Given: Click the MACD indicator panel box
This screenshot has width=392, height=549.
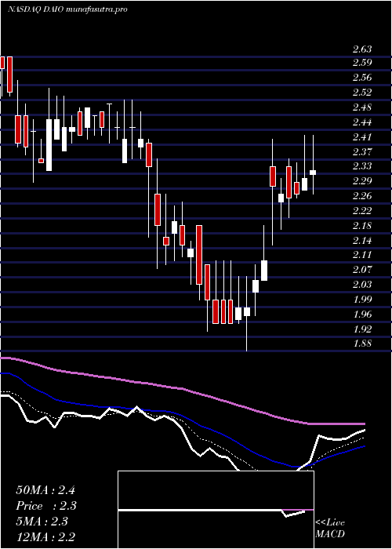Looking at the screenshot, I should (216, 510).
